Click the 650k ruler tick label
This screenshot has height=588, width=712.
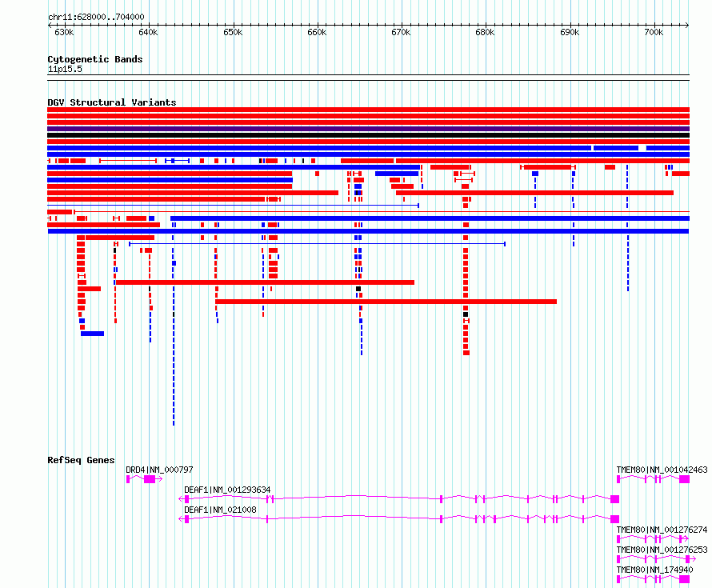[x=233, y=32]
